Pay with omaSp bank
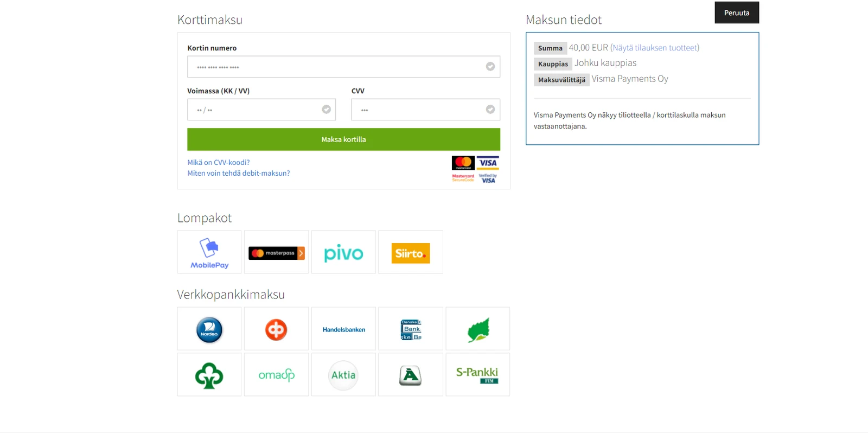The image size is (868, 434). (277, 375)
